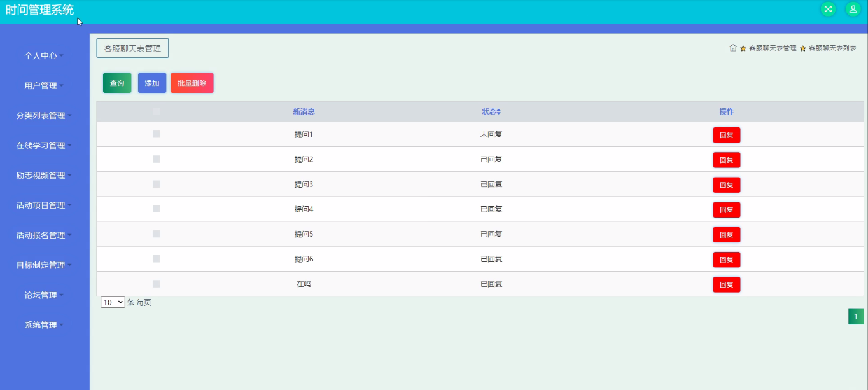Click the 已回复 status for 提问2
Screen dimensions: 868x390
coord(491,159)
